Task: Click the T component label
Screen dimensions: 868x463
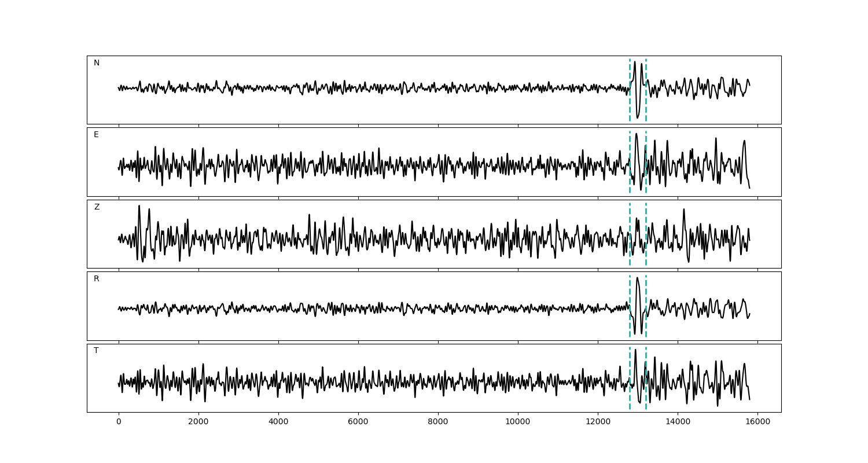Action: 96,351
